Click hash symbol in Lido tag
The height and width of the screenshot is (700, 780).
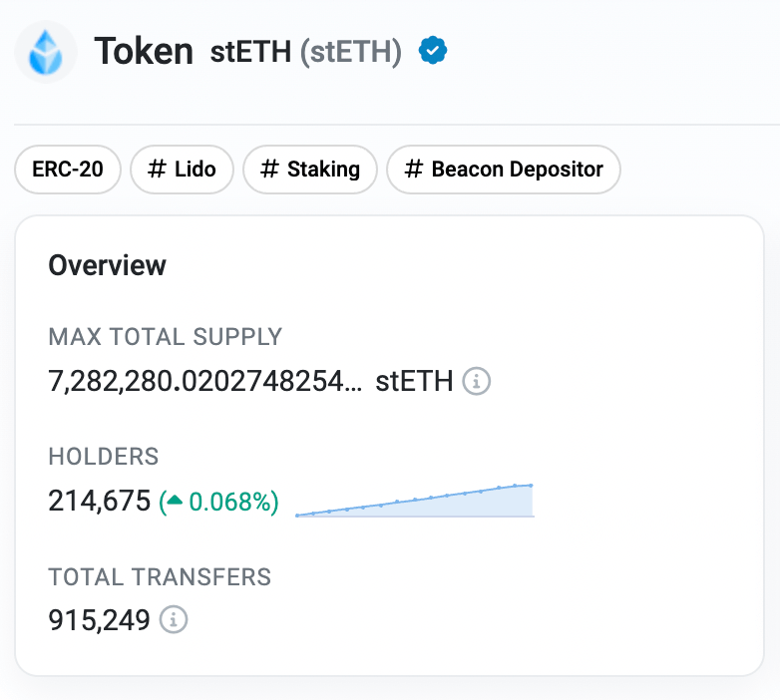click(157, 170)
